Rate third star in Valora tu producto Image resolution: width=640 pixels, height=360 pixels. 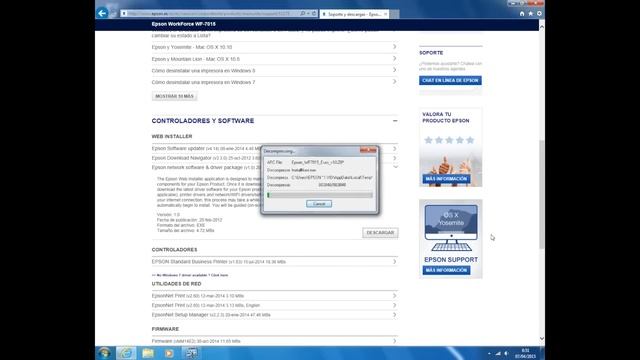[x=449, y=140]
